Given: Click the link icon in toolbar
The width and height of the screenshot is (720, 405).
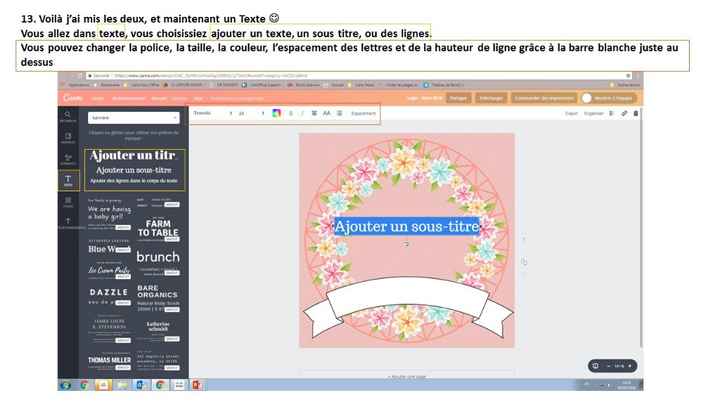Looking at the screenshot, I should [x=624, y=113].
